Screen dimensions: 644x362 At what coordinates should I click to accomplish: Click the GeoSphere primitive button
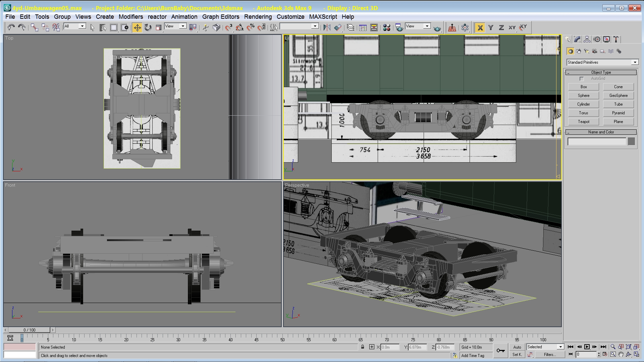click(x=618, y=96)
